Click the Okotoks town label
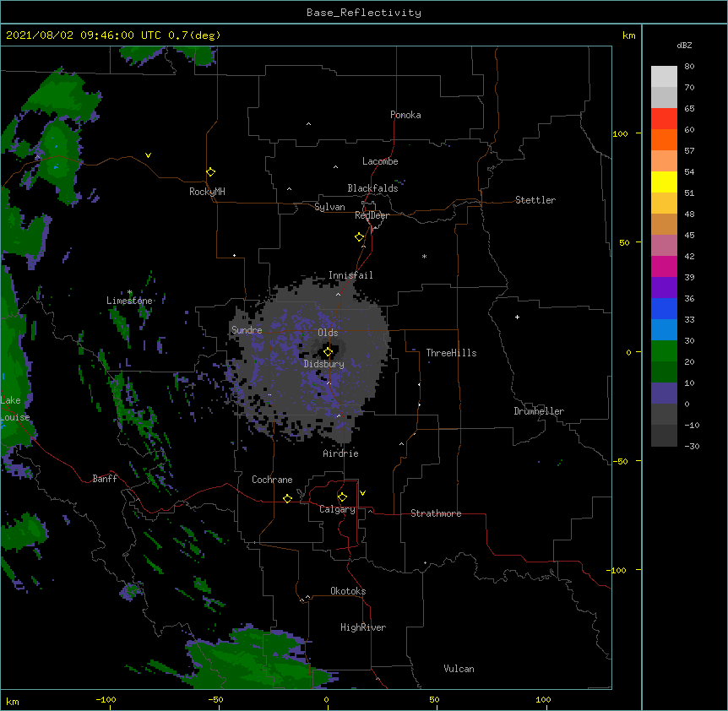This screenshot has height=711, width=728. [x=348, y=591]
